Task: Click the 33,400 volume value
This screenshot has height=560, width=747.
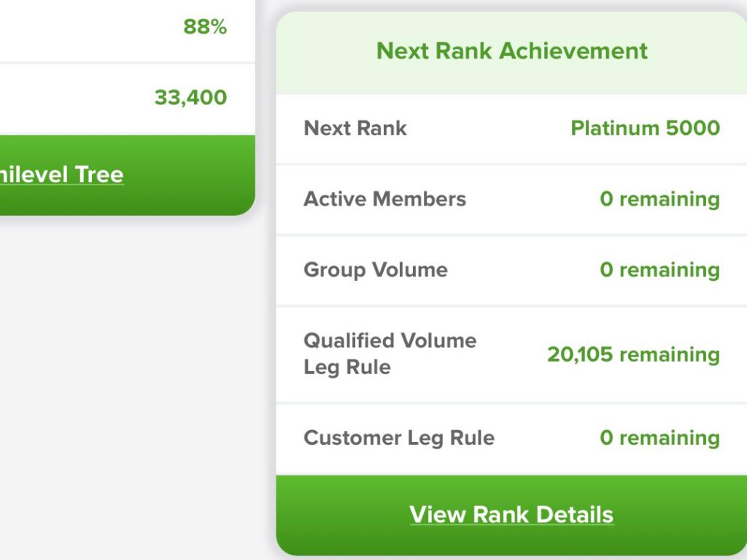Action: 190,98
